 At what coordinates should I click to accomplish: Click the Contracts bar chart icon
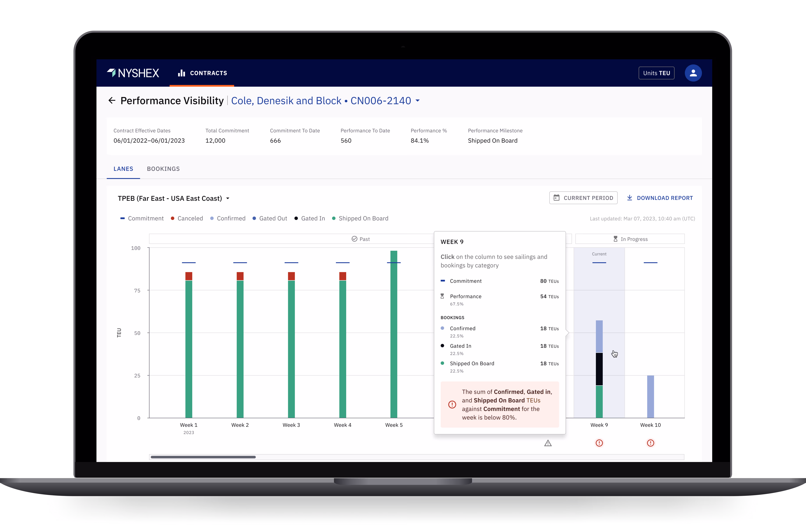tap(182, 73)
